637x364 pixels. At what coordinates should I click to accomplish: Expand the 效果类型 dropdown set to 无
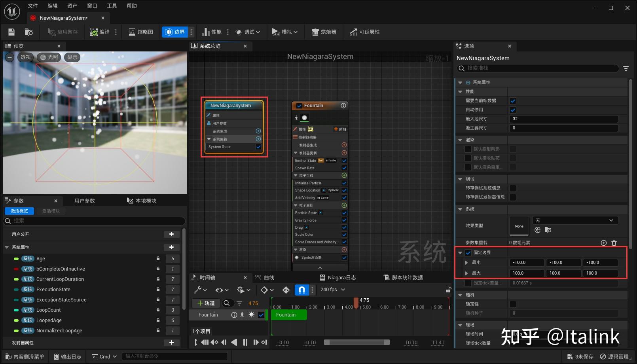[x=575, y=220]
